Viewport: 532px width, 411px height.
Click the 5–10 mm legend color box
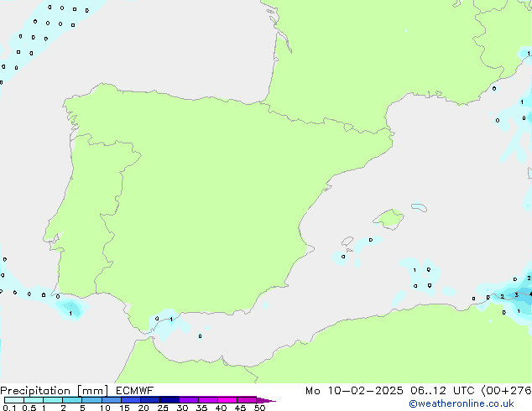pos(91,400)
